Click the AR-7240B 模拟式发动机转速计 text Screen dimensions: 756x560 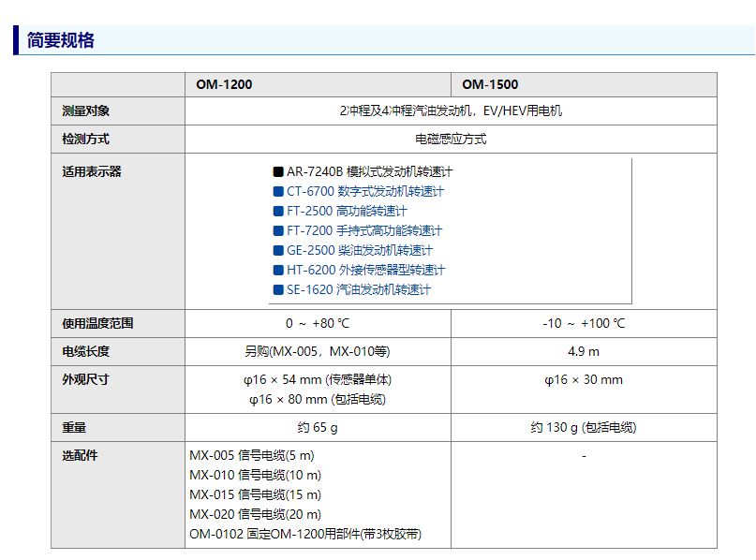[x=369, y=172]
